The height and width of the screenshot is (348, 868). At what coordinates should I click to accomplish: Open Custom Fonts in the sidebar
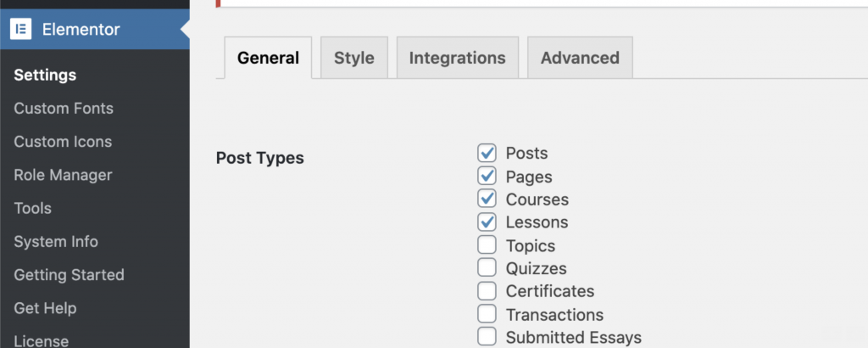click(64, 108)
